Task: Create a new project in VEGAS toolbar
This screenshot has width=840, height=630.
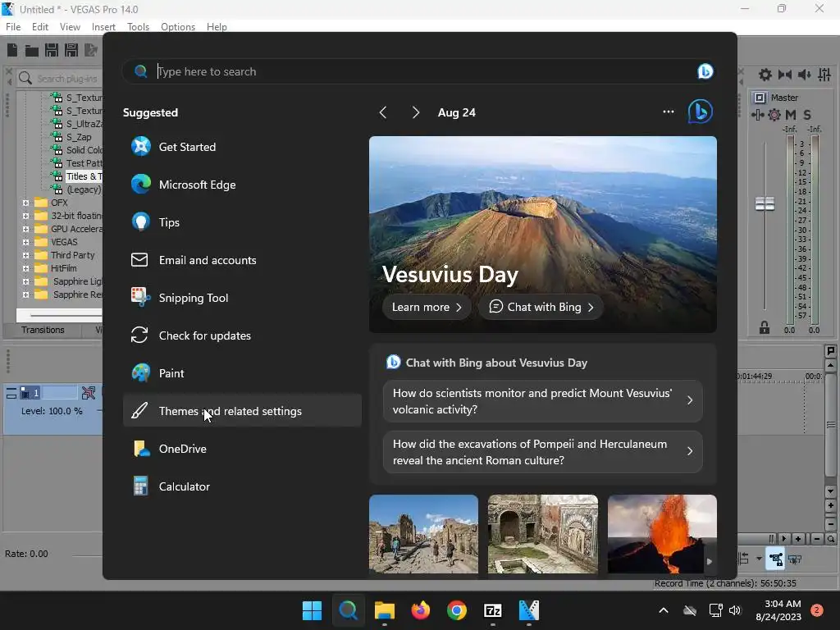Action: click(x=12, y=50)
